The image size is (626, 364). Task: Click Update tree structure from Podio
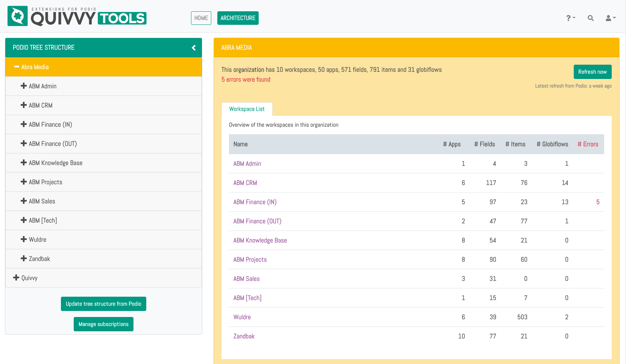pyautogui.click(x=103, y=304)
